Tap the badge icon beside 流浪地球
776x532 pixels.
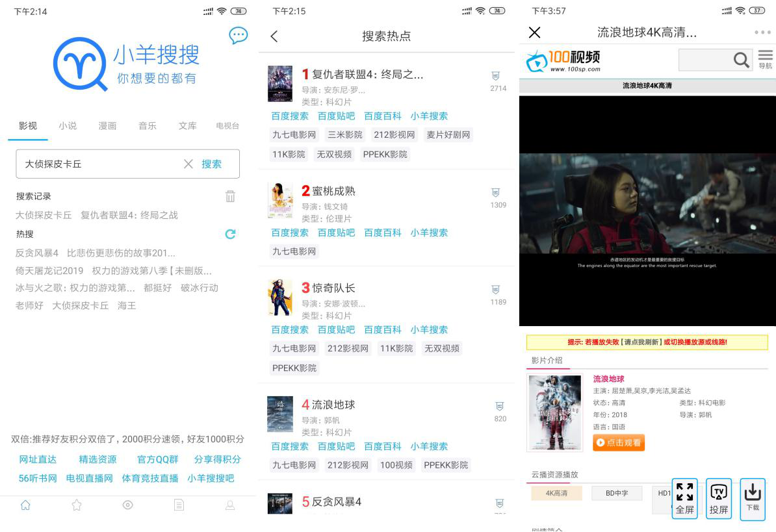pos(500,407)
